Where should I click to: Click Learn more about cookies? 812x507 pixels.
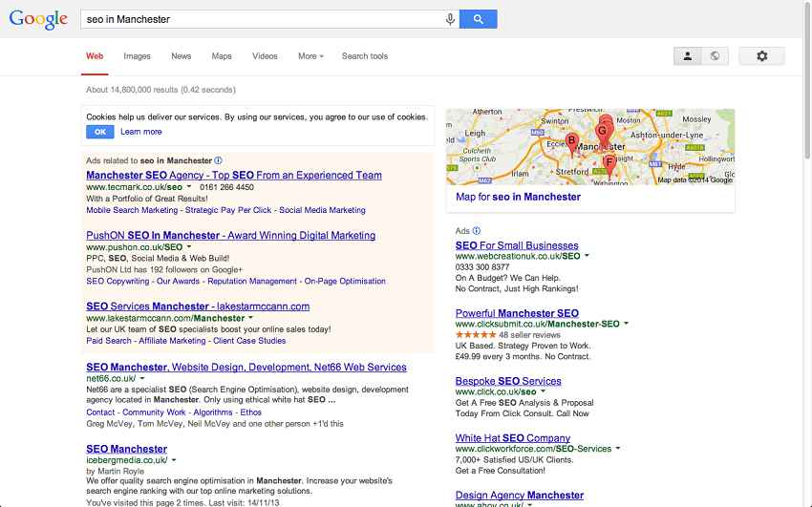pos(140,132)
